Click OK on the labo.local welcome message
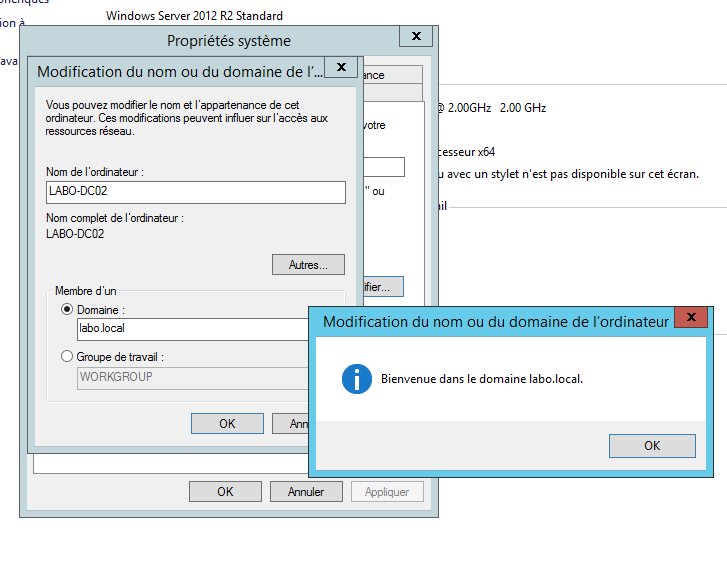Screen dimensions: 727x576 (651, 446)
